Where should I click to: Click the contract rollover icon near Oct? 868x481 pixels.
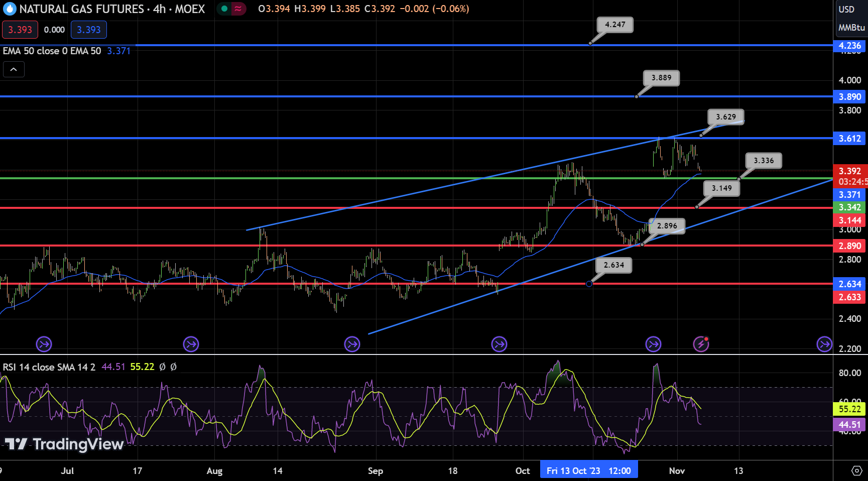(500, 344)
